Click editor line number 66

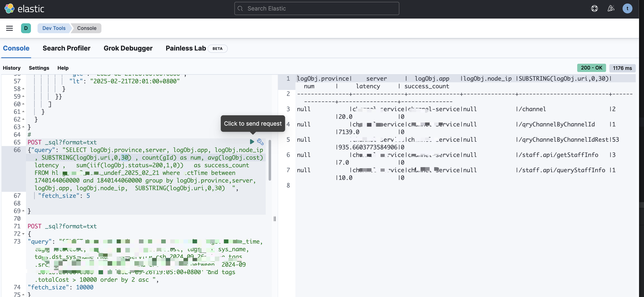coord(17,150)
